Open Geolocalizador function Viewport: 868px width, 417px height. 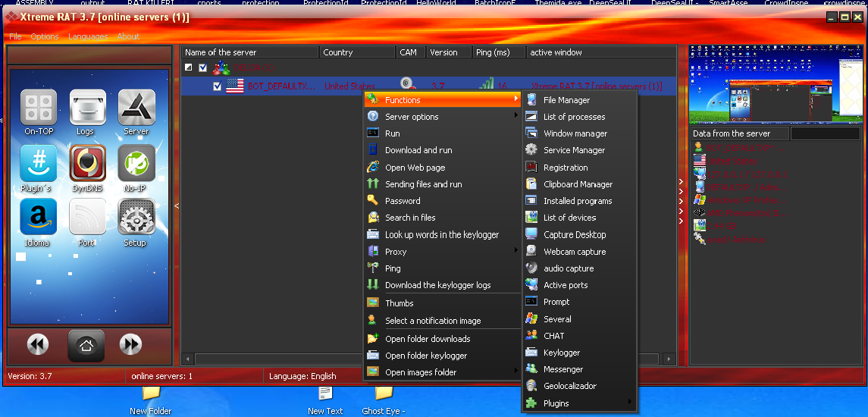pos(579,386)
